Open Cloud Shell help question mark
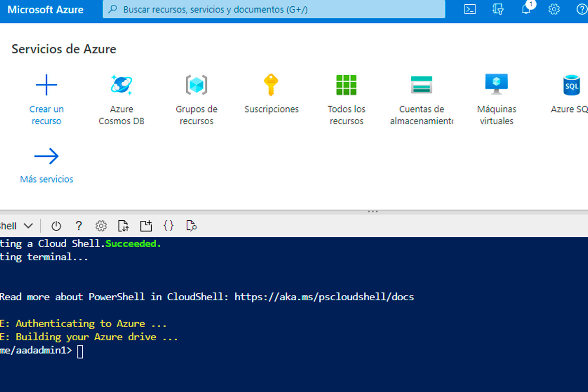588x392 pixels. tap(78, 226)
